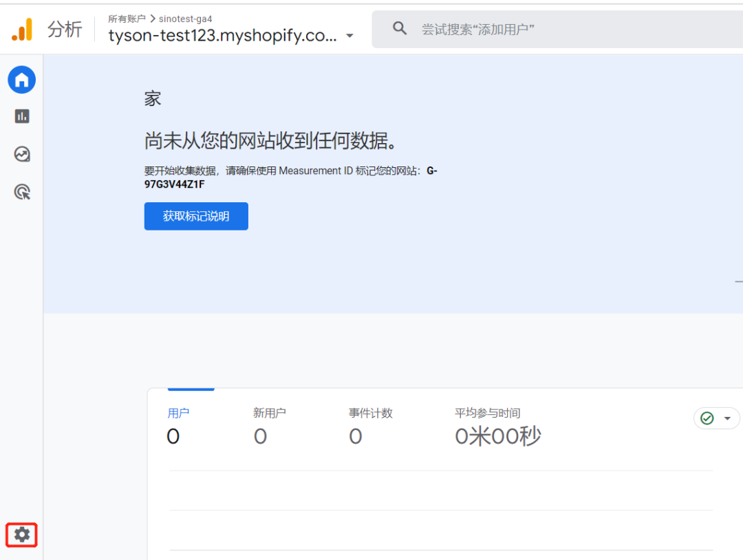Open Admin settings gear icon
743x560 pixels.
[x=22, y=535]
